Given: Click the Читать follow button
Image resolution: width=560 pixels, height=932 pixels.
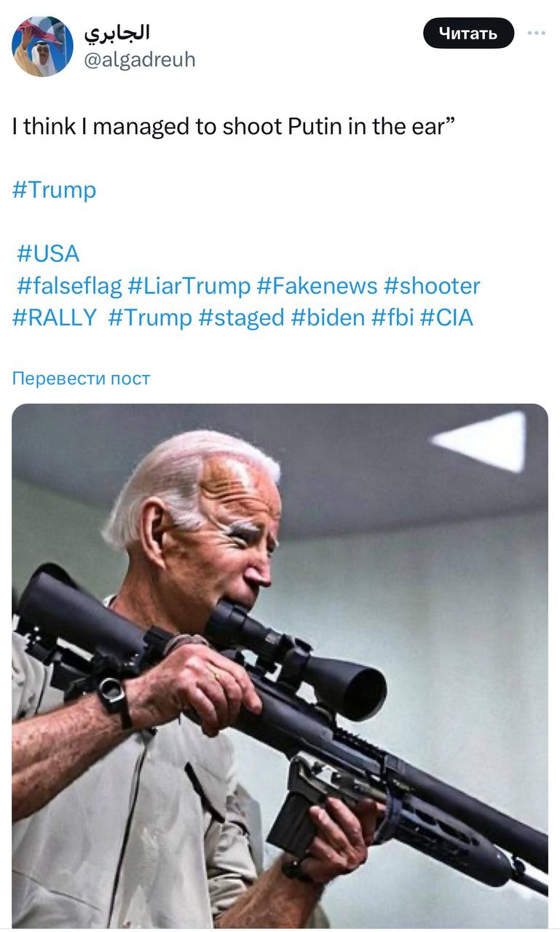Looking at the screenshot, I should coord(468,33).
